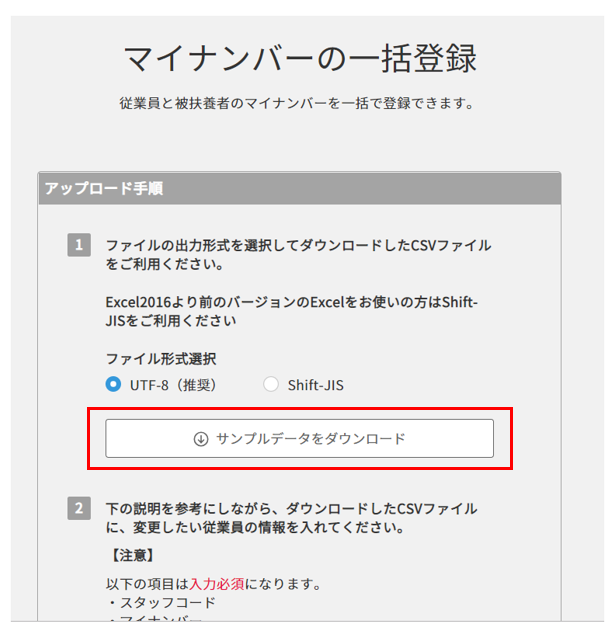Click the マイナンバーの一括登録 page title
Image resolution: width=613 pixels, height=625 pixels.
(300, 59)
